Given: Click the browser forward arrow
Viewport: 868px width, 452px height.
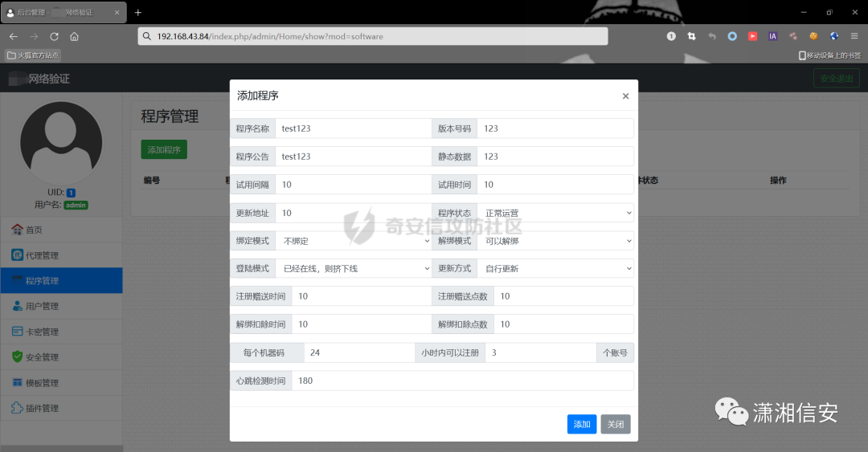Looking at the screenshot, I should pyautogui.click(x=34, y=36).
